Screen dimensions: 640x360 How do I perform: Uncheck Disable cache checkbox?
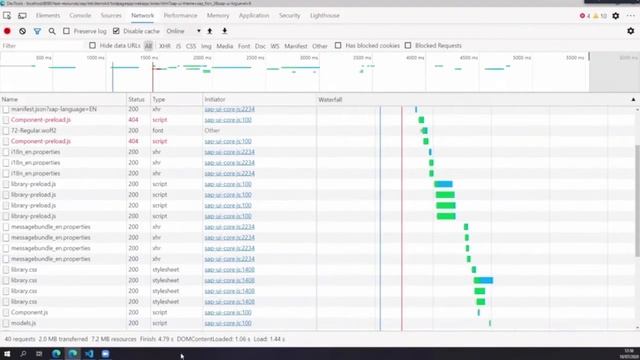[116, 31]
